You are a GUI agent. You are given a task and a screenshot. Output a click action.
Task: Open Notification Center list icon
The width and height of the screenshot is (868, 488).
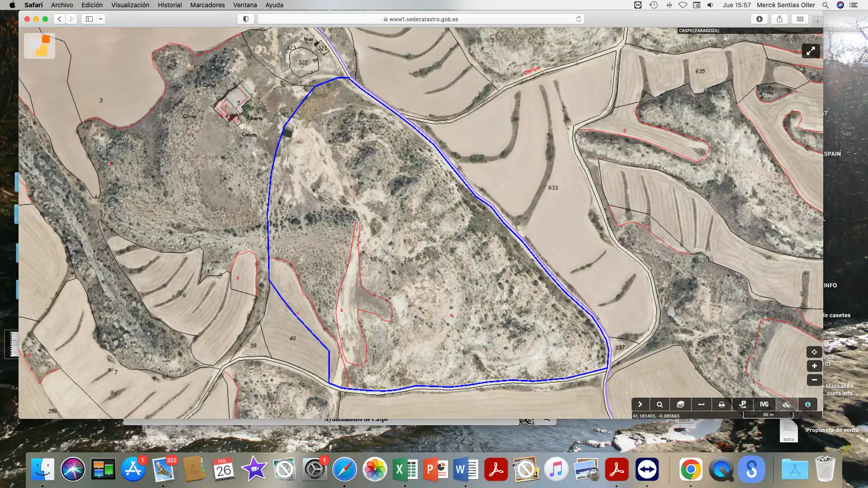854,5
